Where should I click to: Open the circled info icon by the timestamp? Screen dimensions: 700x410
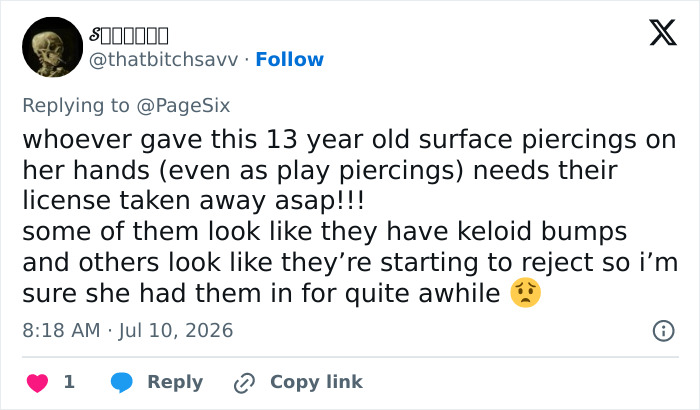[x=663, y=331]
